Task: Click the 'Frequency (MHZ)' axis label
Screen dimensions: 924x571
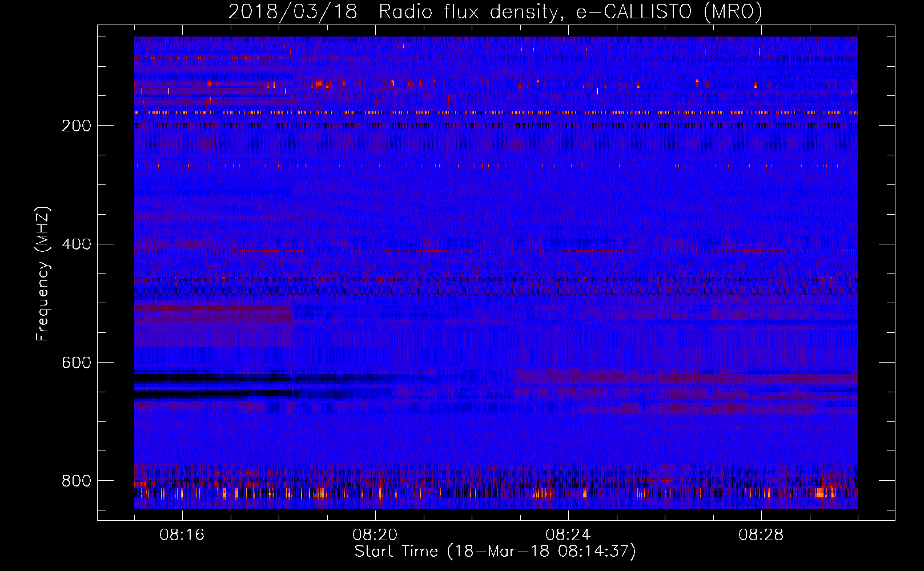Action: click(43, 274)
